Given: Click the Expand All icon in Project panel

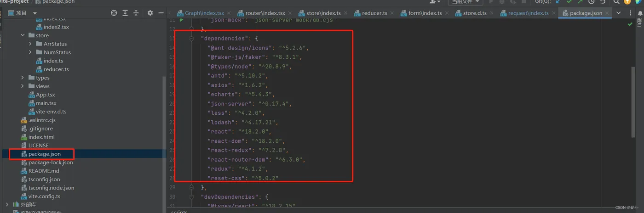Looking at the screenshot, I should coord(125,13).
